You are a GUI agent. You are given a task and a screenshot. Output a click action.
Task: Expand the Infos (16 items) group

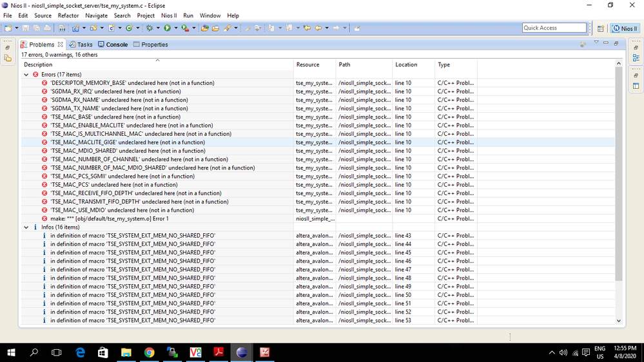[x=26, y=227]
